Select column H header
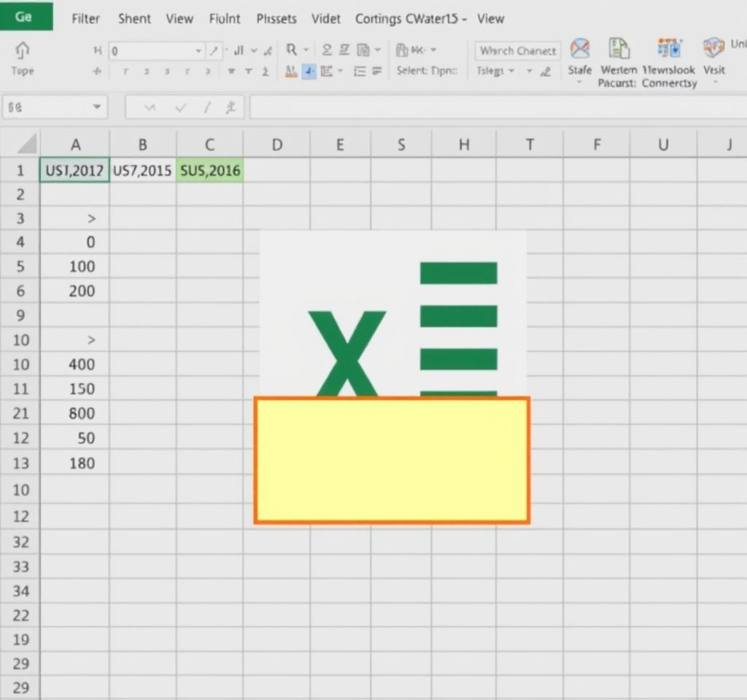Viewport: 747px width, 700px height. click(x=463, y=144)
